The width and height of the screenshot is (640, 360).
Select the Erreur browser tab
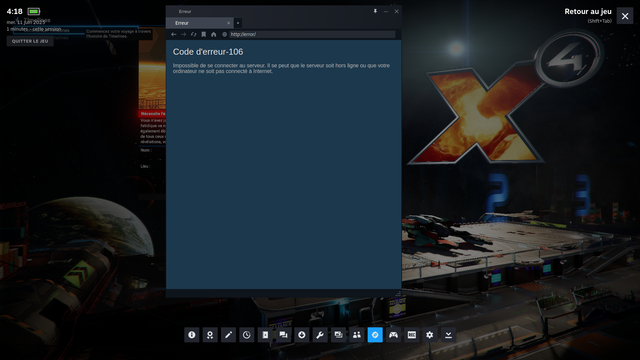(200, 23)
